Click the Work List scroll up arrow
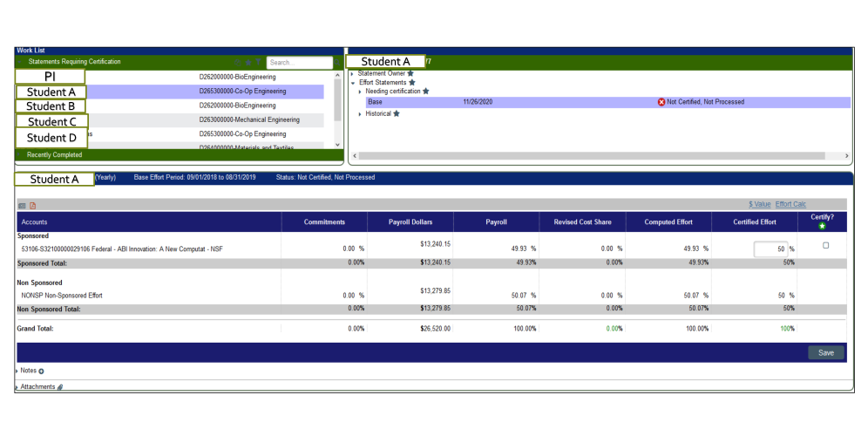The width and height of the screenshot is (868, 436). coord(337,75)
